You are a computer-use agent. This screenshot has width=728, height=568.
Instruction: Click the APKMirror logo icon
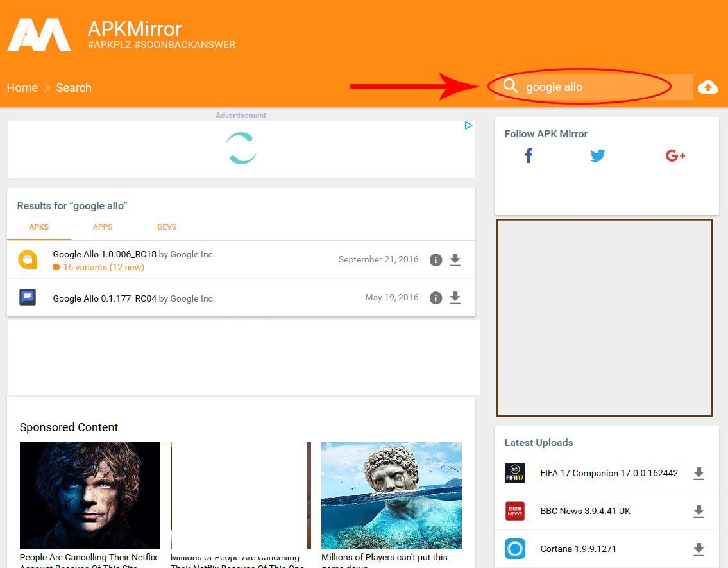(x=39, y=35)
